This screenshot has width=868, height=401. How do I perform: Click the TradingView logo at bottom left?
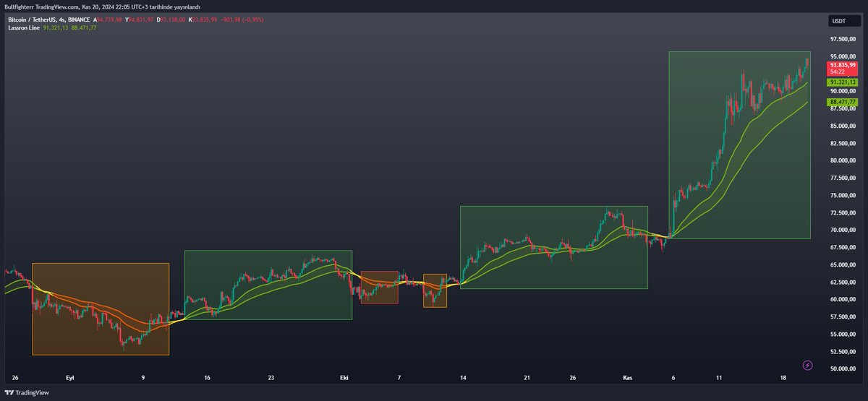coord(27,393)
